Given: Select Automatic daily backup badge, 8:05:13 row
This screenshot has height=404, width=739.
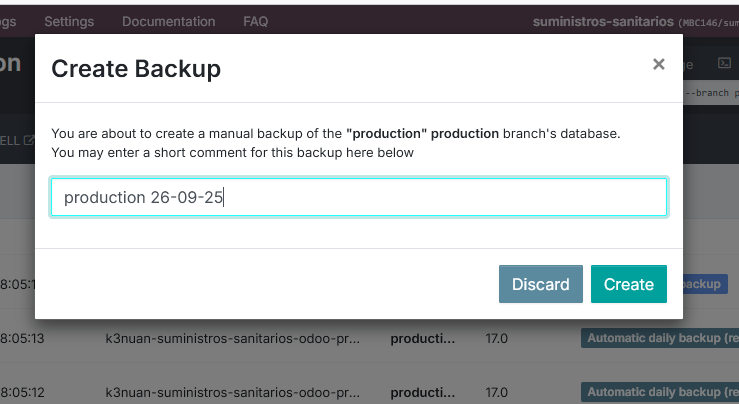Looking at the screenshot, I should (x=660, y=338).
